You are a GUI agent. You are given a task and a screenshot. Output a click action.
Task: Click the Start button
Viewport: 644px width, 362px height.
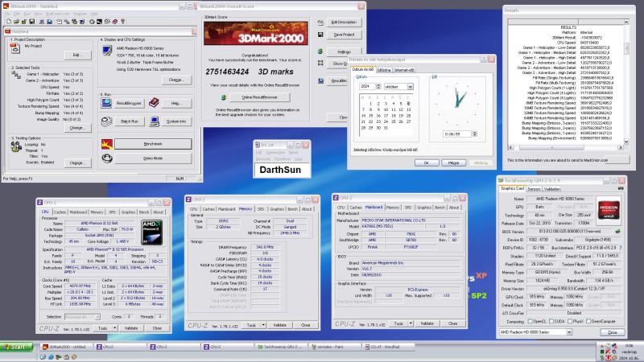point(16,348)
